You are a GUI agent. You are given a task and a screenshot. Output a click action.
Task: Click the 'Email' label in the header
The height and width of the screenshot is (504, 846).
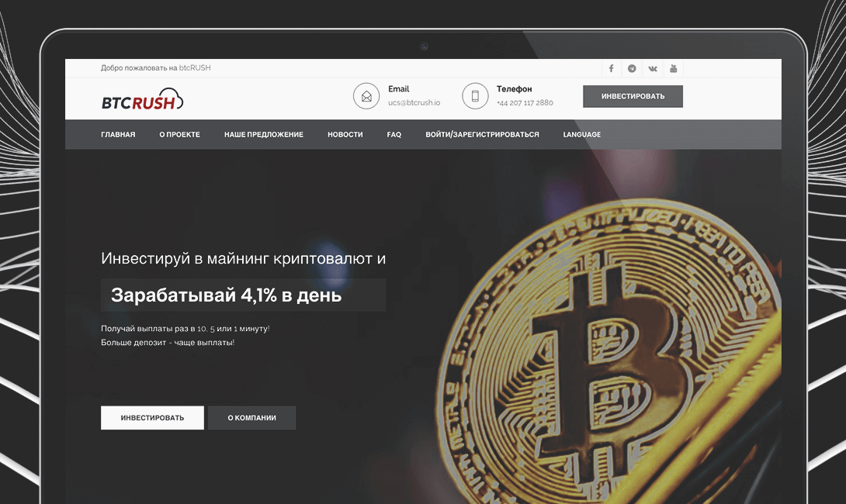point(399,89)
